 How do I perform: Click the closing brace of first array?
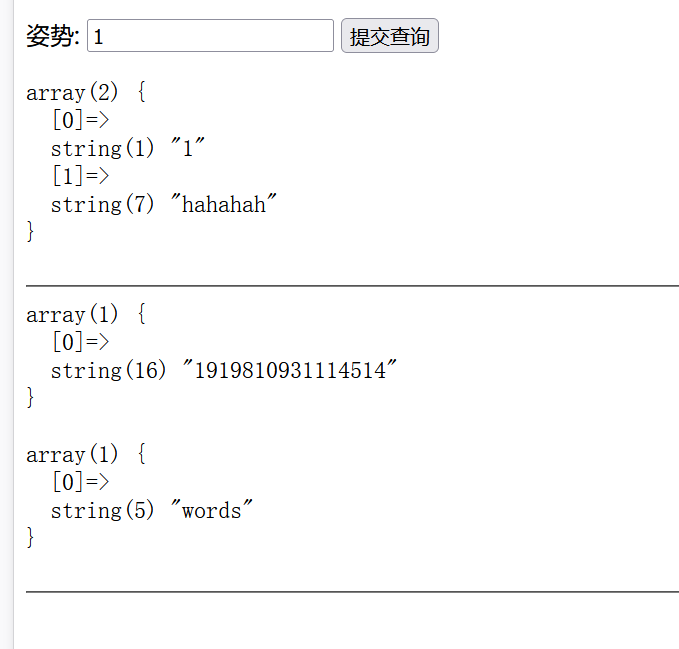(30, 231)
